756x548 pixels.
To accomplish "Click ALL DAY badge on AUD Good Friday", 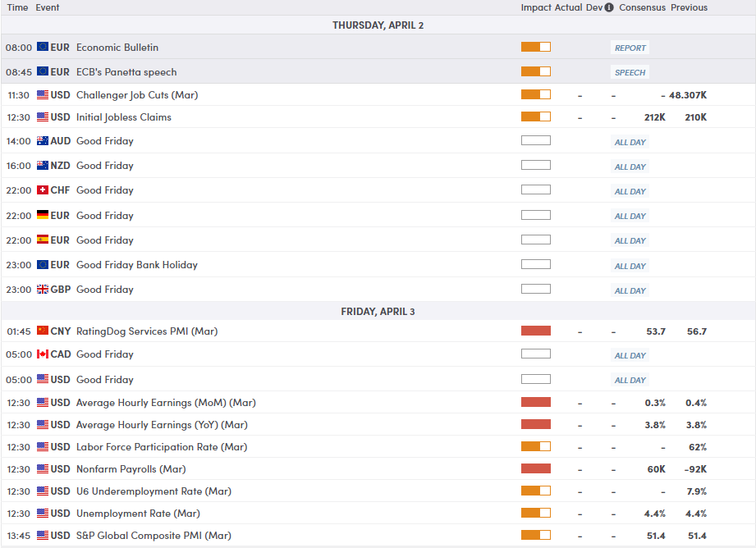I will (x=630, y=142).
